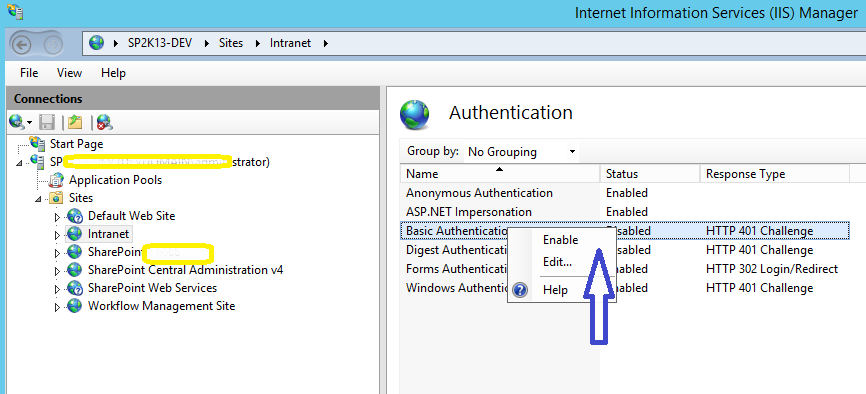Select Workflow Management Site label in the tree

[x=161, y=306]
